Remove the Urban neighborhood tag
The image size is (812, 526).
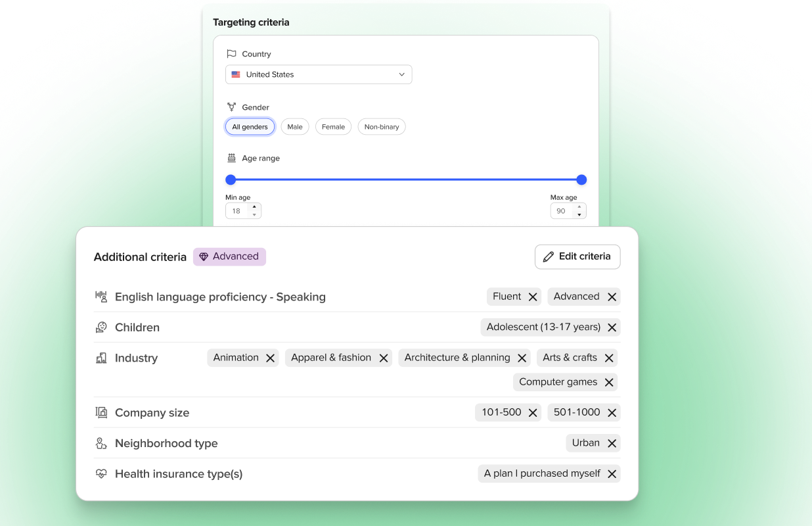[x=612, y=444]
